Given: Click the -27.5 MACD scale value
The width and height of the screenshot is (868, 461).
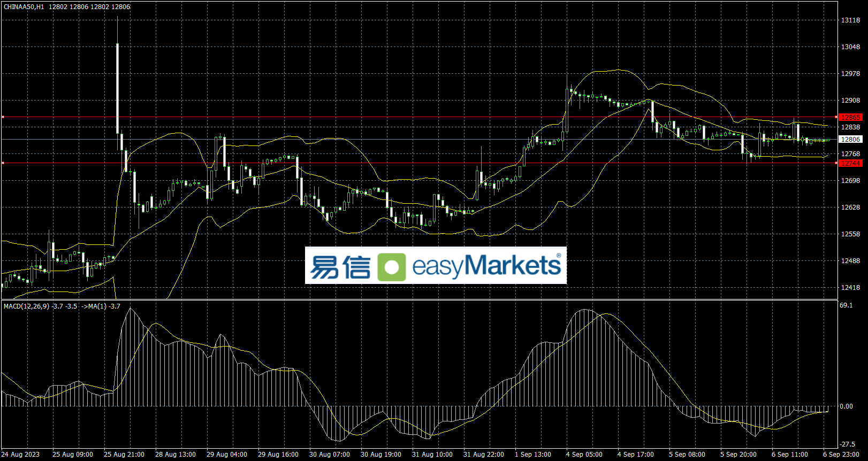Looking at the screenshot, I should click(x=847, y=444).
